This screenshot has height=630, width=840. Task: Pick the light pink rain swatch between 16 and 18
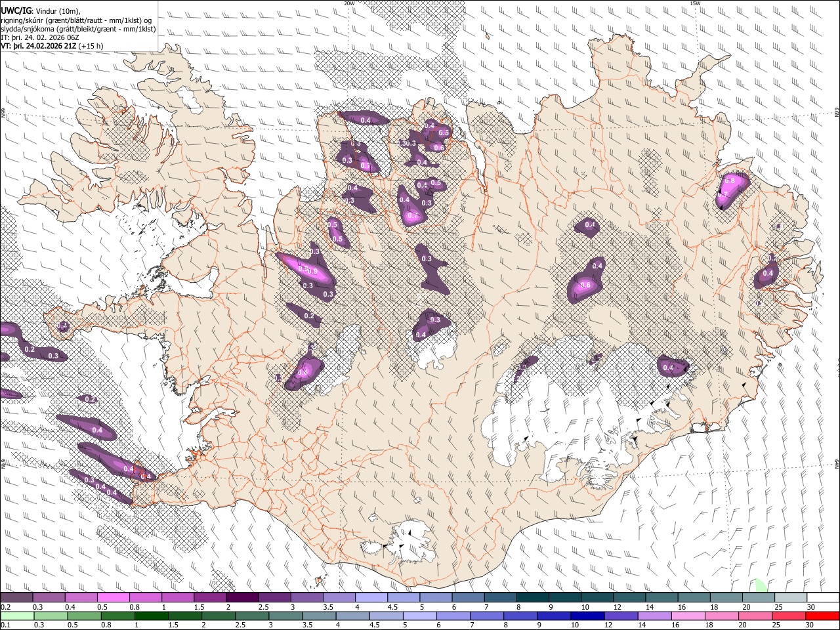tap(688, 616)
